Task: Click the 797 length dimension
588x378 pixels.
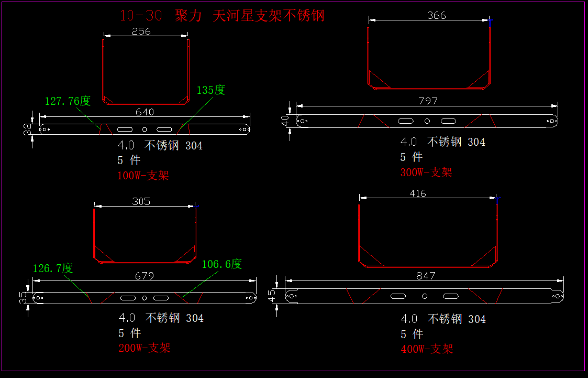Action: click(428, 101)
